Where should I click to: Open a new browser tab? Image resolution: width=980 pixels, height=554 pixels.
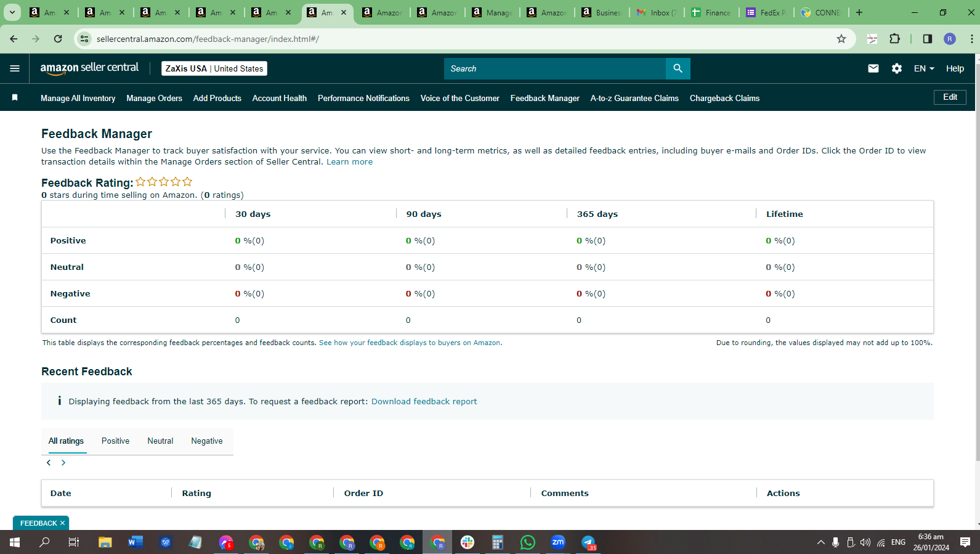(x=859, y=12)
